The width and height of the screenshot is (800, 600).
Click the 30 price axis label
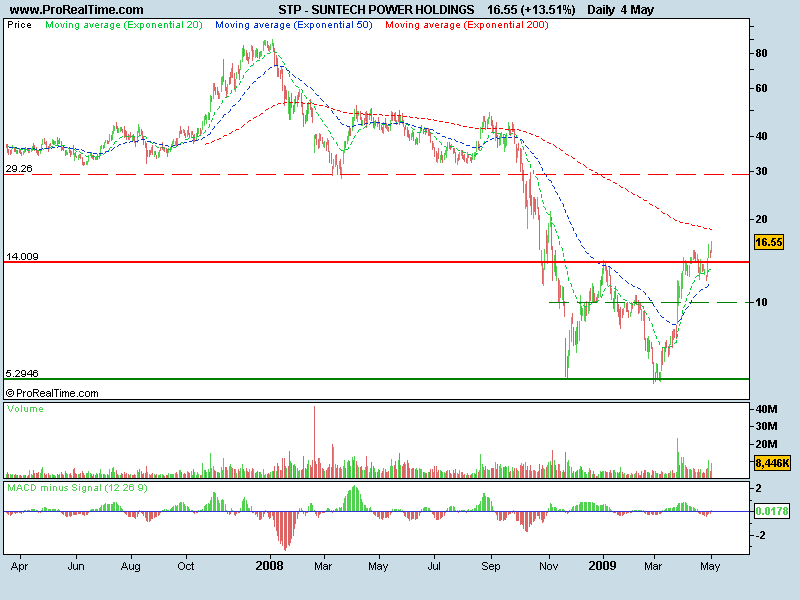761,171
